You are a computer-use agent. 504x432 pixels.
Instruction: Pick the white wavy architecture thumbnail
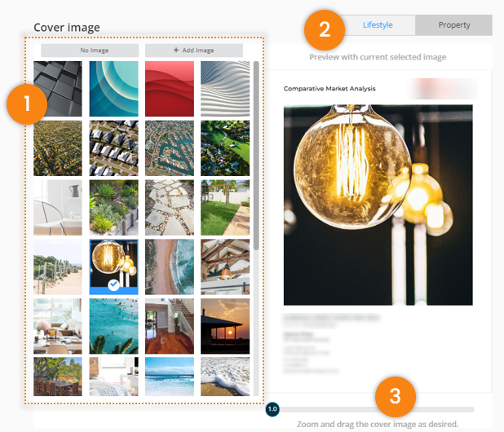225,89
